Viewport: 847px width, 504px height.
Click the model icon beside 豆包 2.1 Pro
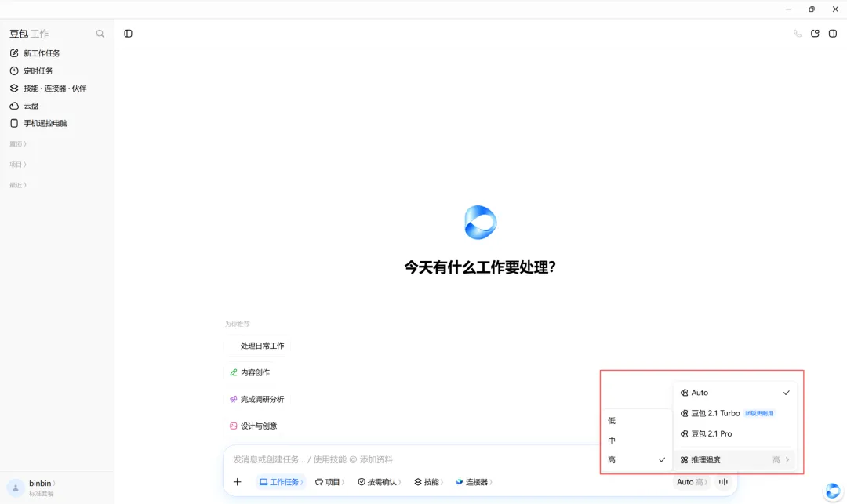point(685,434)
